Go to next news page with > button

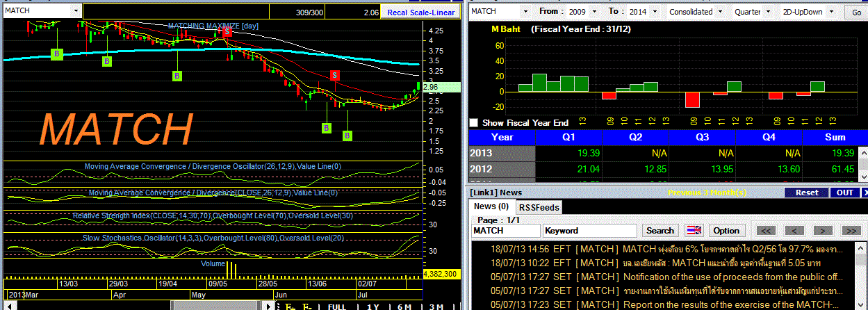tap(822, 230)
